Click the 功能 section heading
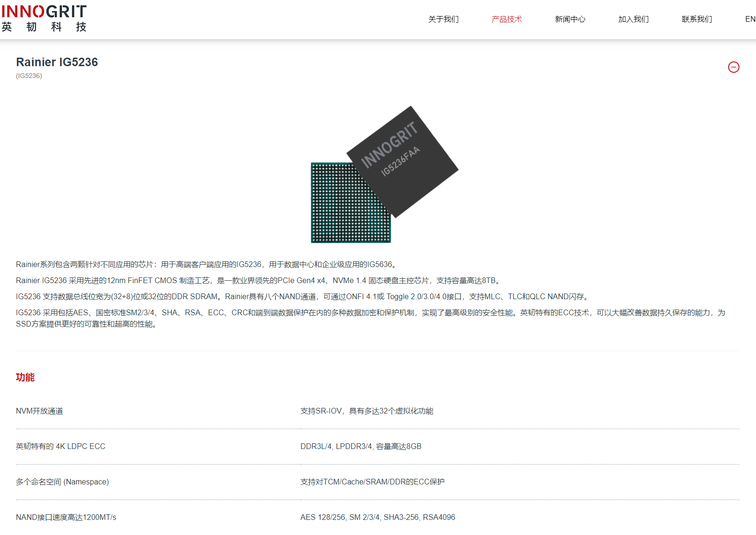The height and width of the screenshot is (535, 756). [25, 377]
